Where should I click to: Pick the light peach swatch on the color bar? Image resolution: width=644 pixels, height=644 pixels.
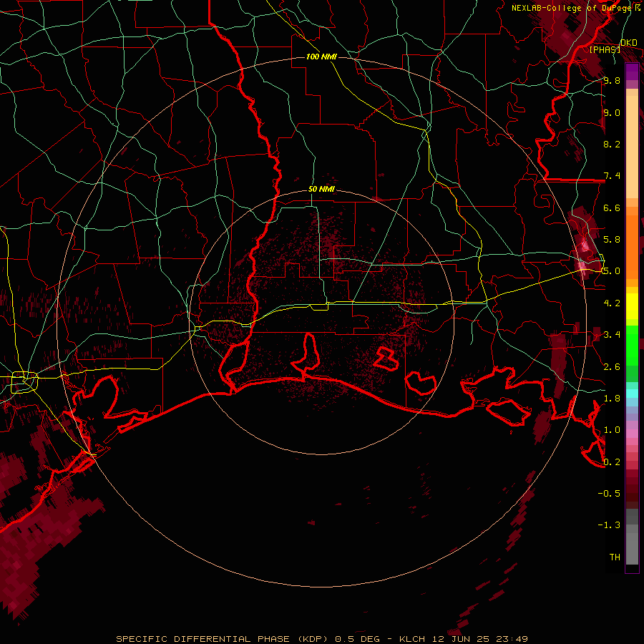click(632, 148)
